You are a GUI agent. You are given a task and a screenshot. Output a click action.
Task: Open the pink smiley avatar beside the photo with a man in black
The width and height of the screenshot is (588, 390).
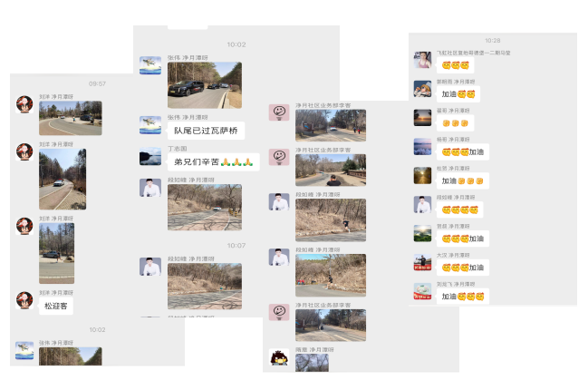click(x=279, y=157)
